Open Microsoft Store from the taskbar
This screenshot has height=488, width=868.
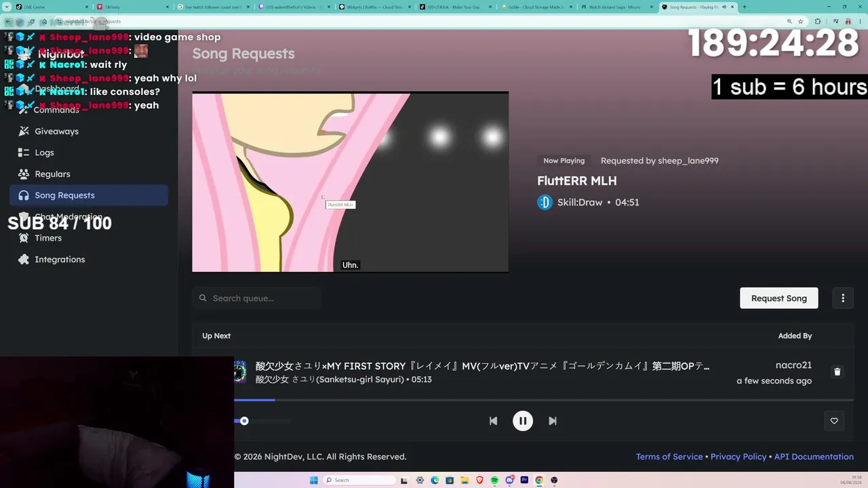450,481
